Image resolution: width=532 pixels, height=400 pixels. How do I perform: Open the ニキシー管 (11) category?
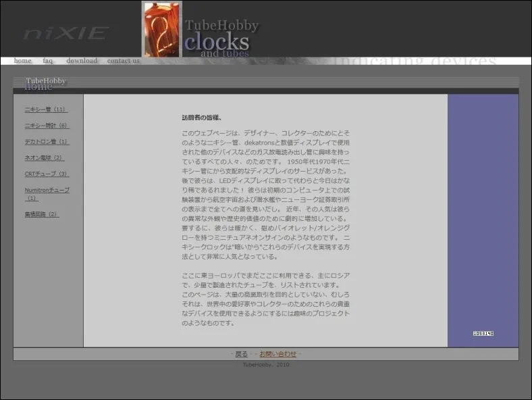click(x=46, y=109)
